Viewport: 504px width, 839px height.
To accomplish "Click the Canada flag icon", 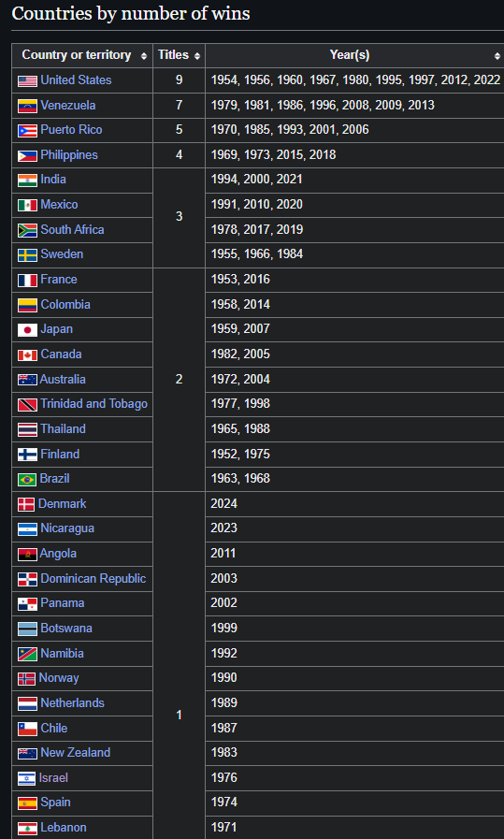I will (x=27, y=354).
